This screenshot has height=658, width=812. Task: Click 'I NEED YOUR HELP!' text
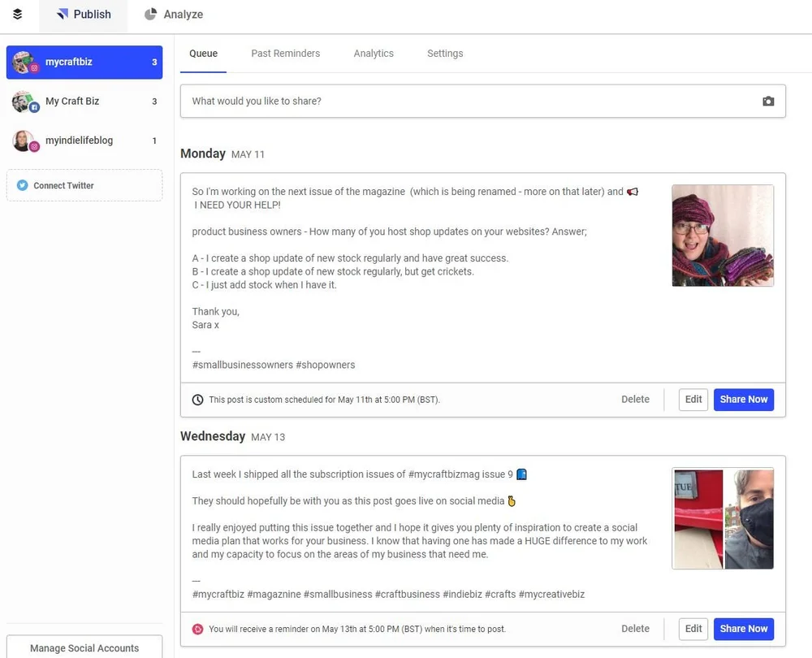click(x=238, y=206)
